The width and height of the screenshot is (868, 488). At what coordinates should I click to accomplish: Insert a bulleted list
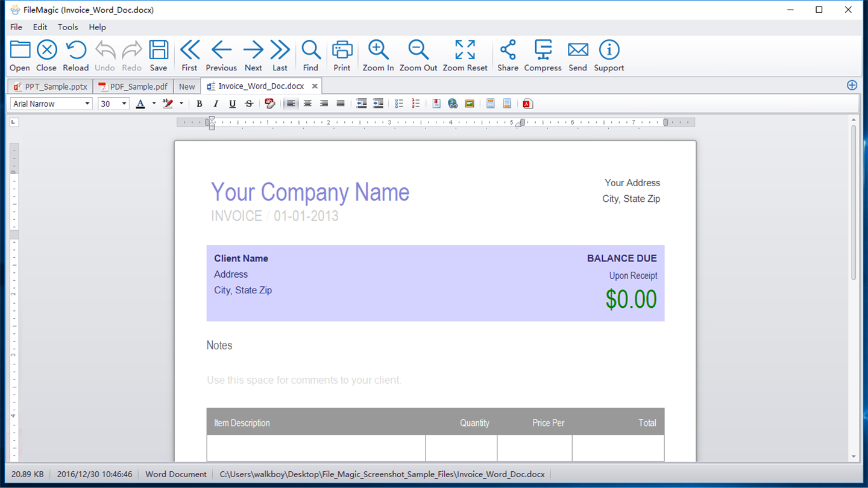coord(399,104)
